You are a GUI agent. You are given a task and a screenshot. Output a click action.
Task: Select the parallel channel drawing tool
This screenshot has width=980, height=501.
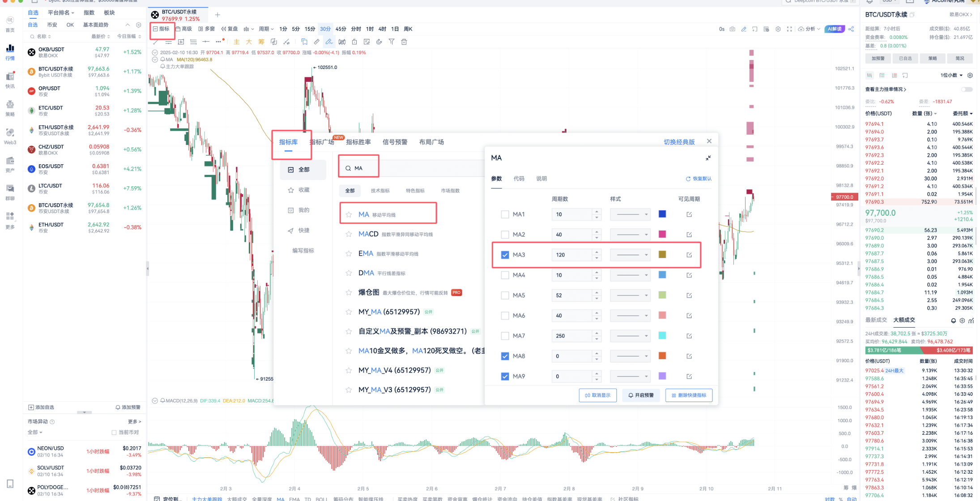[168, 42]
